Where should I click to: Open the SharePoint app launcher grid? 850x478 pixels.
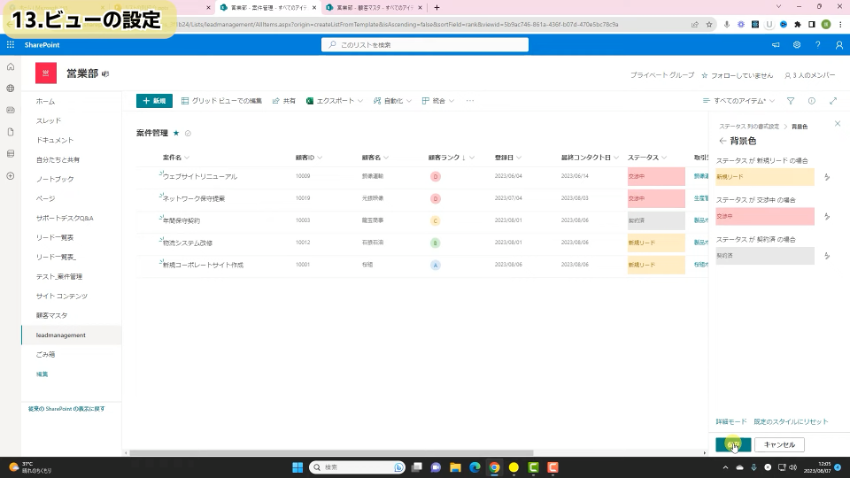(10, 45)
